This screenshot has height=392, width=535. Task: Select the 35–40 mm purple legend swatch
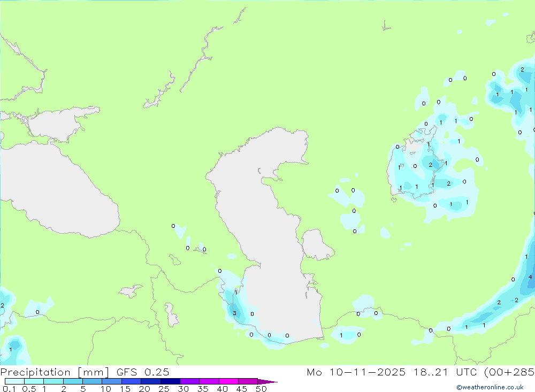tap(209, 381)
